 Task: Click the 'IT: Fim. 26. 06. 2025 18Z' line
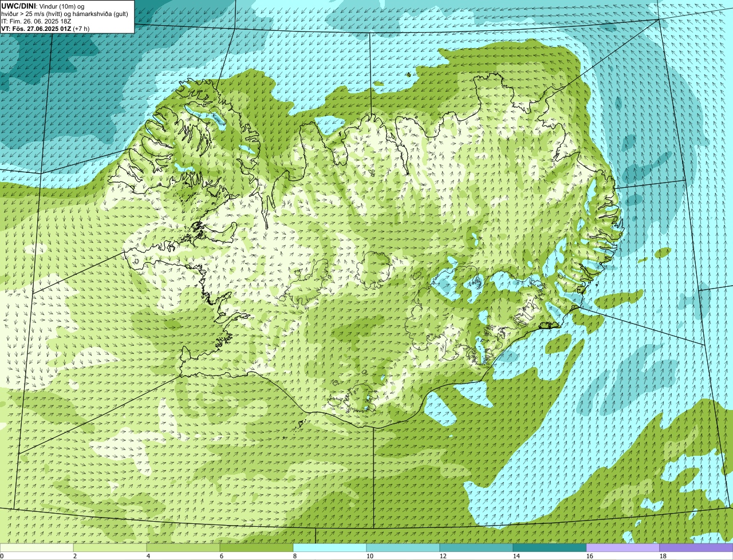pyautogui.click(x=36, y=21)
